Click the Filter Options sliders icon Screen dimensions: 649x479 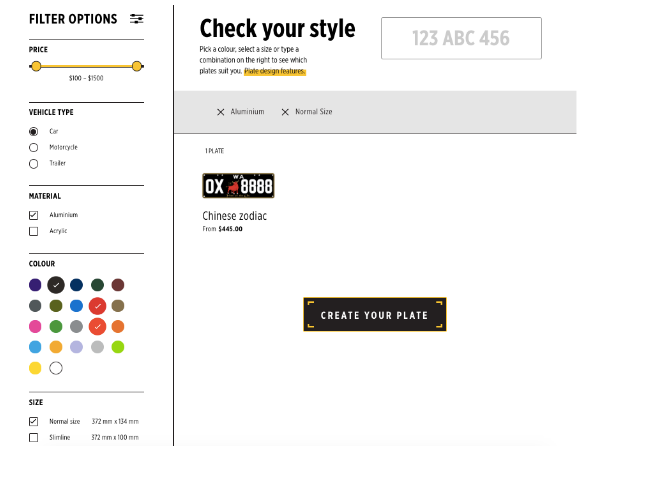click(x=137, y=19)
